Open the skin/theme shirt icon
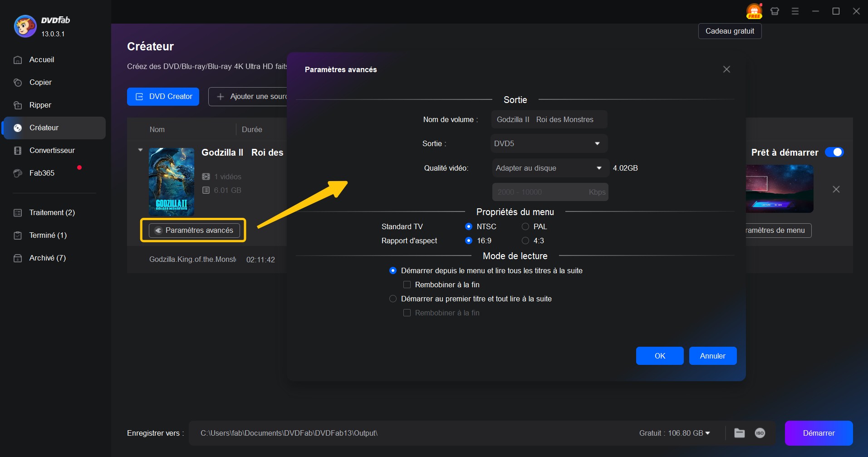This screenshot has width=868, height=457. click(x=775, y=11)
